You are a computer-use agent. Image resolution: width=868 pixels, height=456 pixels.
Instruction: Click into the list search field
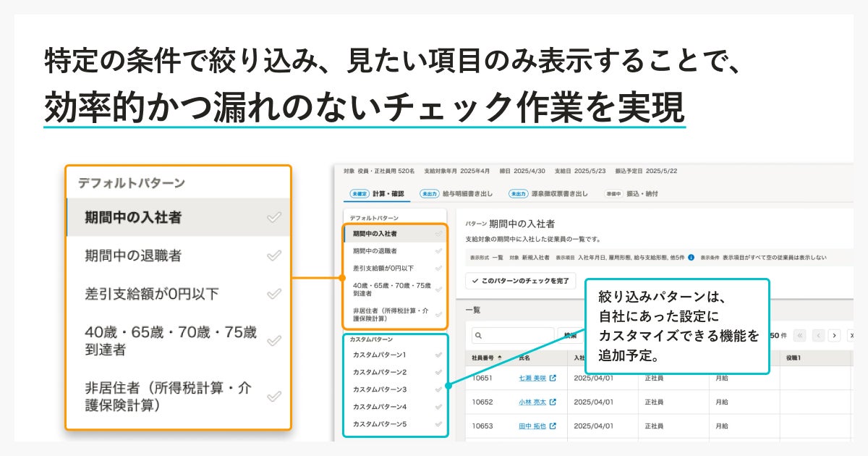coord(512,336)
